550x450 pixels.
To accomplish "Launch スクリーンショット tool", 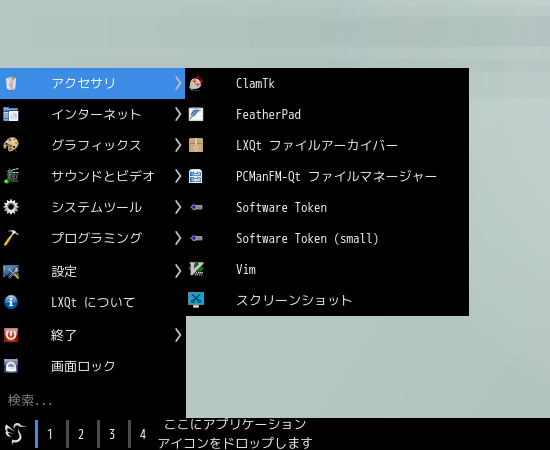I will (x=327, y=300).
